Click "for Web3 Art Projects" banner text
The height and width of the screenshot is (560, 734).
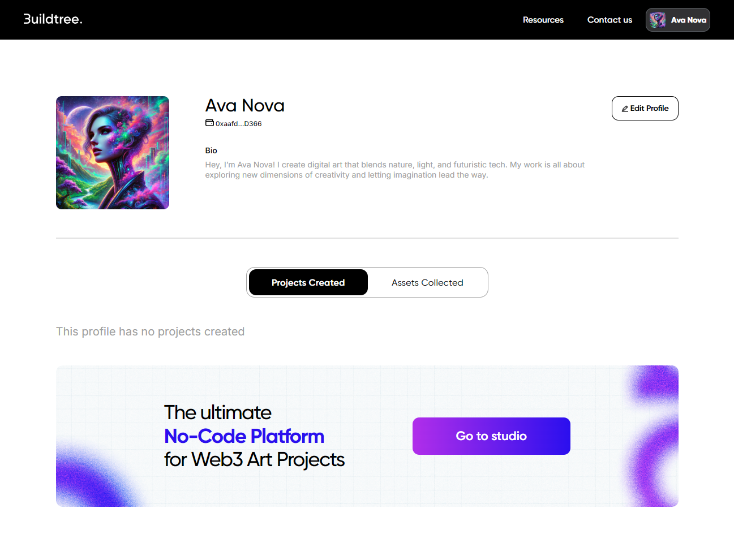click(254, 460)
